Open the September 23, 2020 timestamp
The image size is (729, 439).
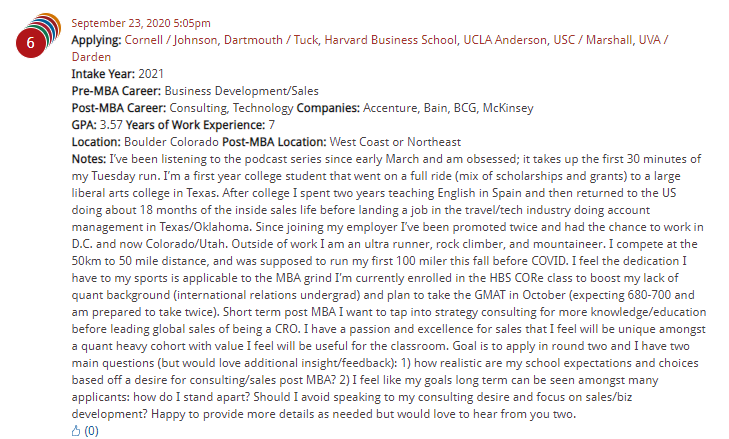[x=141, y=23]
